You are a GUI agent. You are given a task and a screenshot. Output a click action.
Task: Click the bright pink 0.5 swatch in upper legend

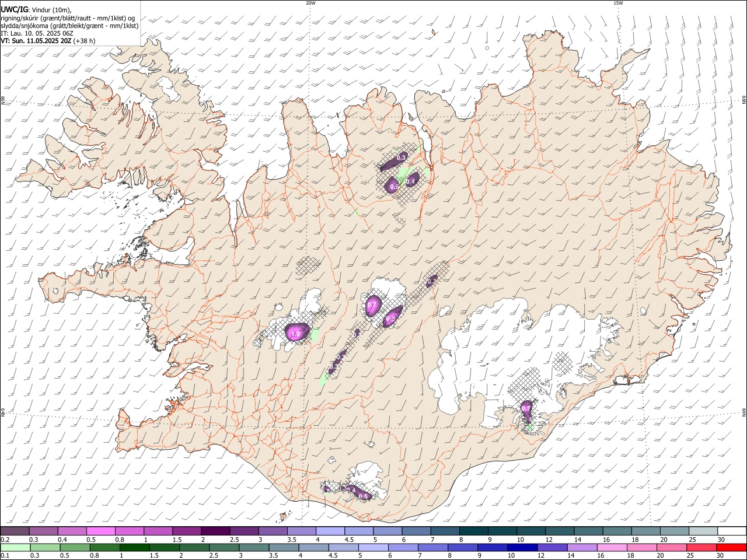click(100, 531)
